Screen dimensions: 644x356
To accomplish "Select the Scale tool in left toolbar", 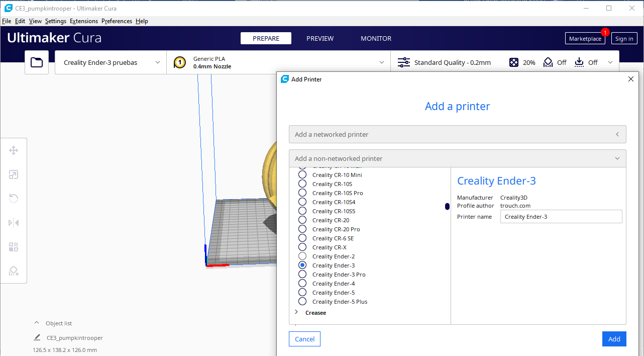I will coord(14,174).
